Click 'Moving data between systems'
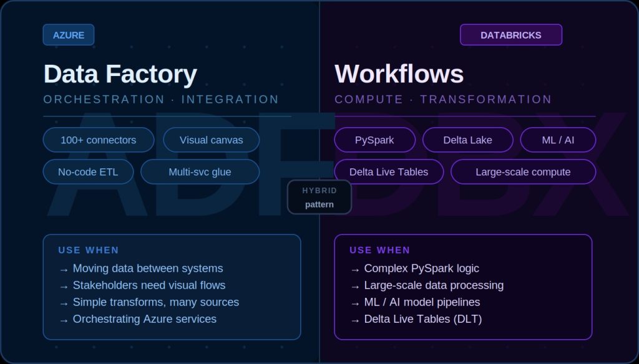The image size is (639, 364). (148, 268)
